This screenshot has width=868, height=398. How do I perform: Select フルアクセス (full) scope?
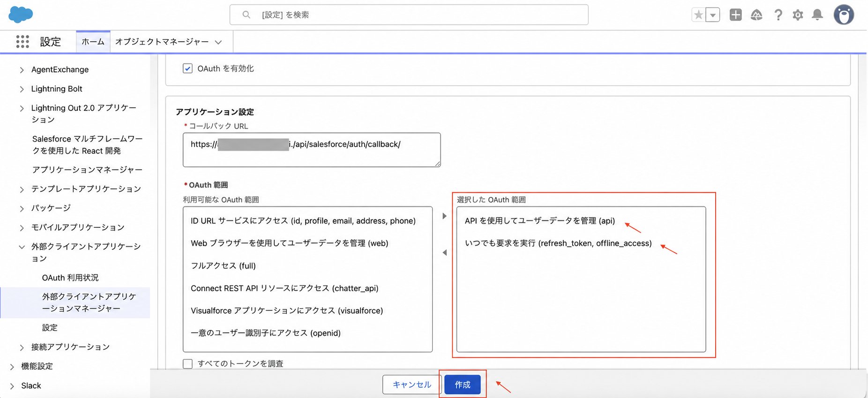pyautogui.click(x=223, y=266)
